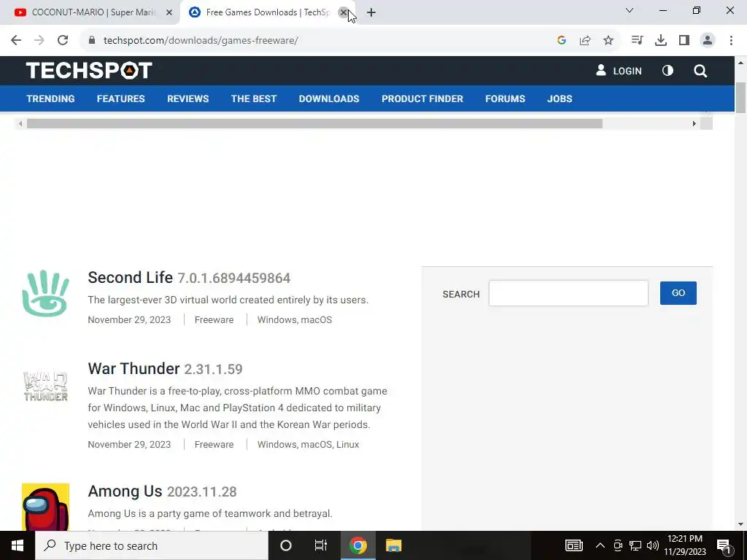747x560 pixels.
Task: Share this page via share icon
Action: 585,41
